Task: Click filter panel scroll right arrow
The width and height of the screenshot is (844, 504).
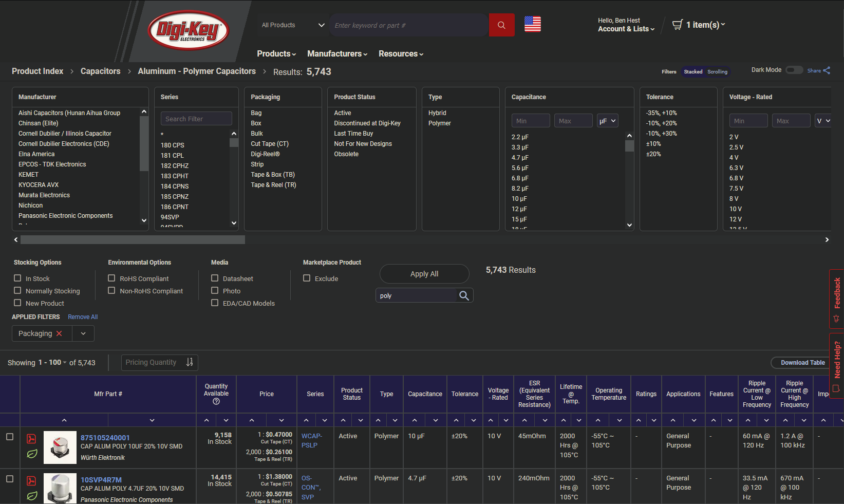Action: pyautogui.click(x=827, y=240)
